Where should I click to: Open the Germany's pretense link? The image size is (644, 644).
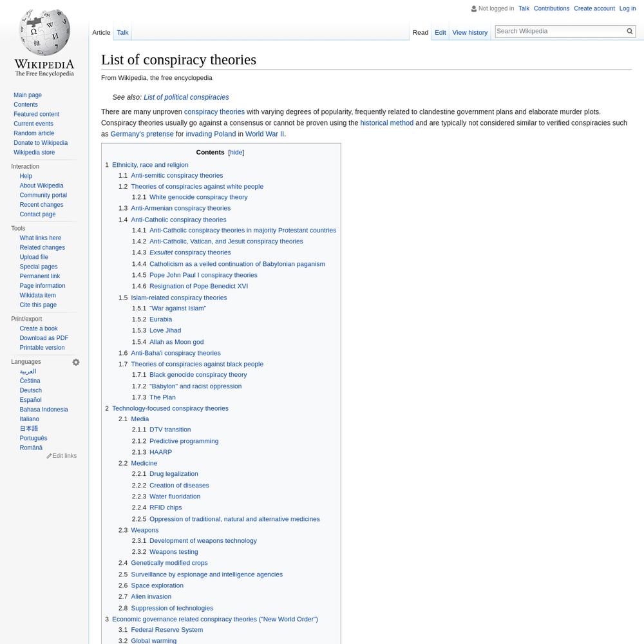(x=142, y=134)
